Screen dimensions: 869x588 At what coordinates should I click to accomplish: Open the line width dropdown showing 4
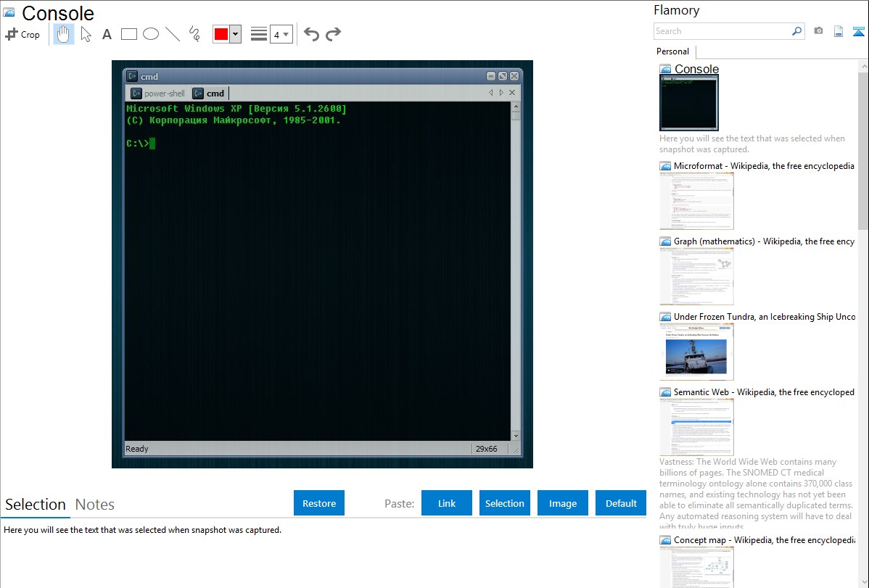click(281, 34)
